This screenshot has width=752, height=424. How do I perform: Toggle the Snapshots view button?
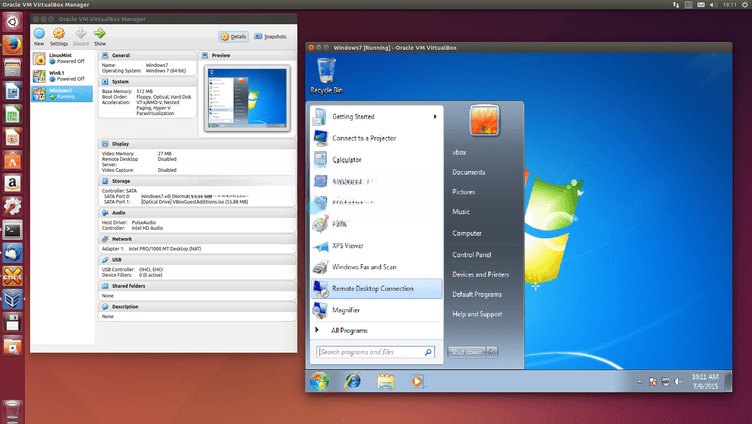tap(270, 36)
